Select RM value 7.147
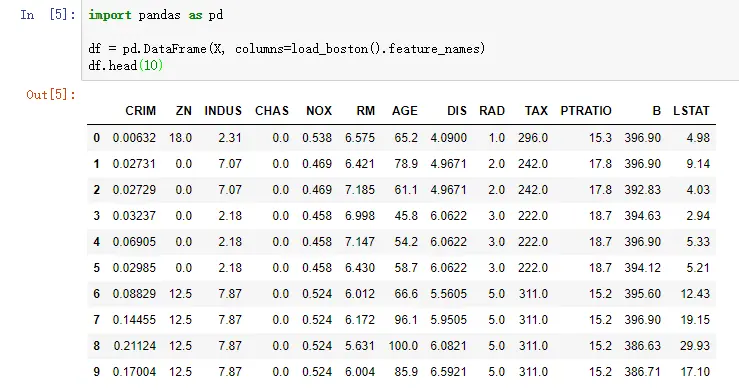 360,241
